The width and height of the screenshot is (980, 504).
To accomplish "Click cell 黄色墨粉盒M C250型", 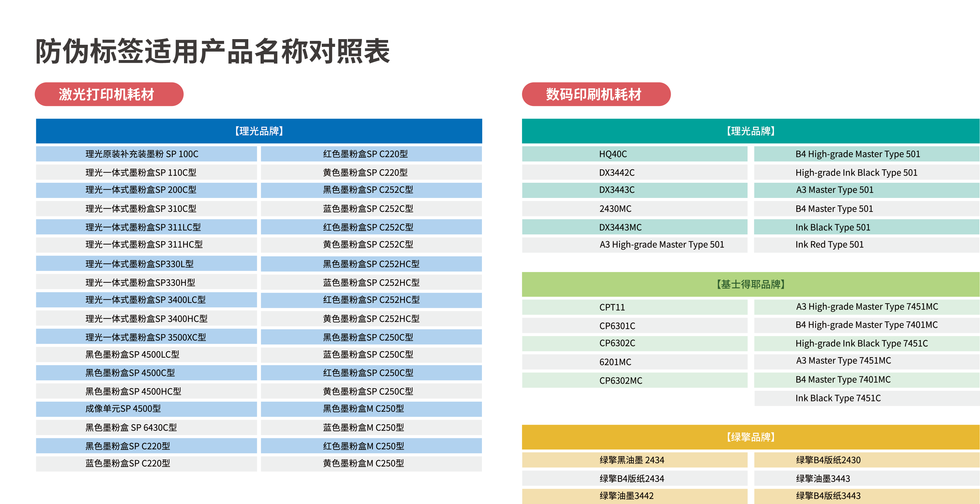I will 371,464.
